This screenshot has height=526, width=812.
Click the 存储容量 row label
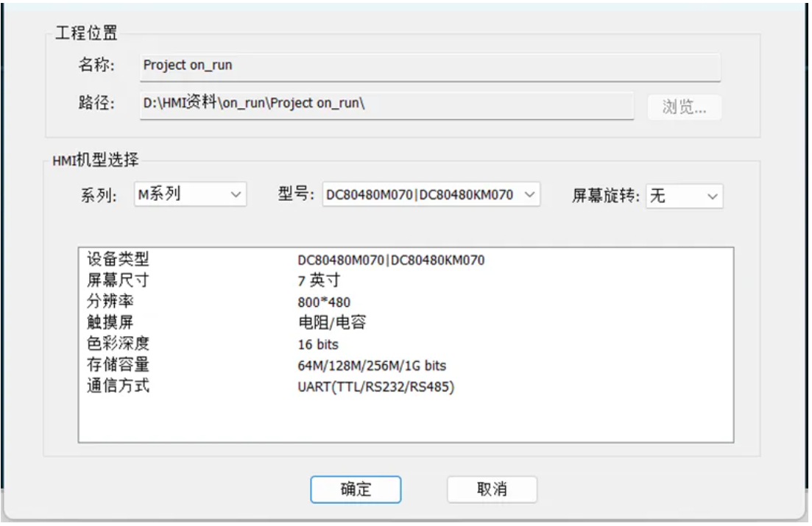[118, 365]
